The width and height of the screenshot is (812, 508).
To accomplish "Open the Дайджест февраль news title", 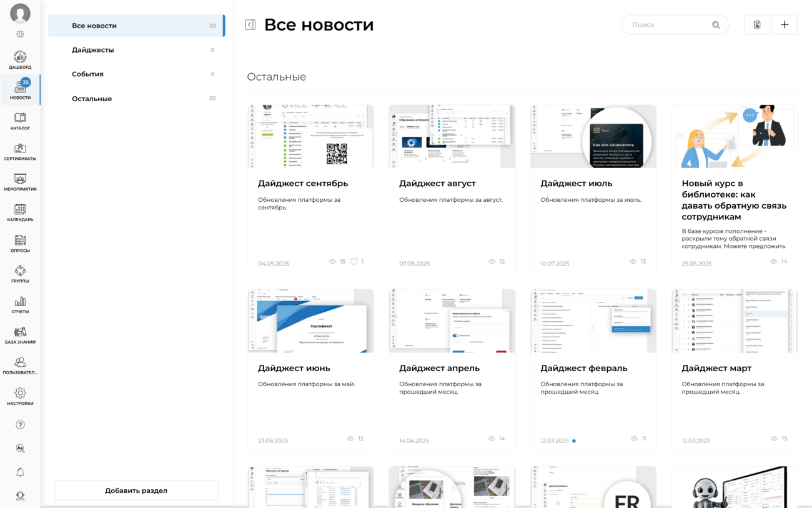I will click(x=584, y=368).
